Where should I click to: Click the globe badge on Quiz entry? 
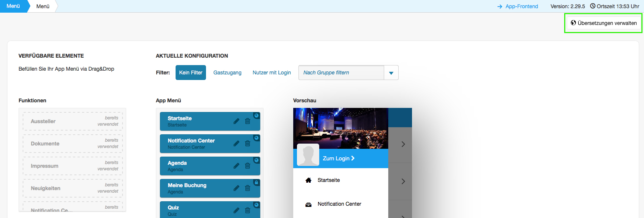click(x=256, y=205)
